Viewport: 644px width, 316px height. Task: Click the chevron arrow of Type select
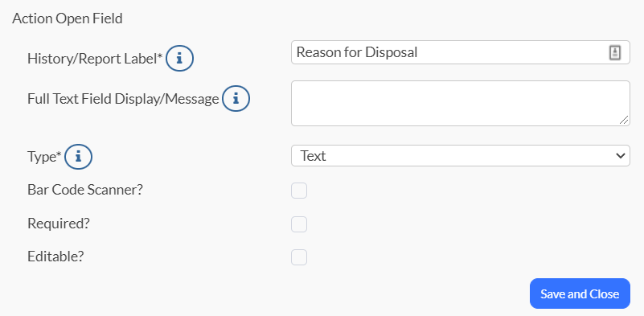[620, 156]
